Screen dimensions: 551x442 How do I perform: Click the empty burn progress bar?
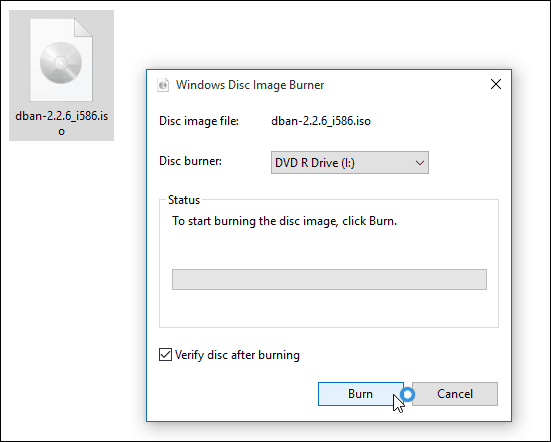pos(329,279)
